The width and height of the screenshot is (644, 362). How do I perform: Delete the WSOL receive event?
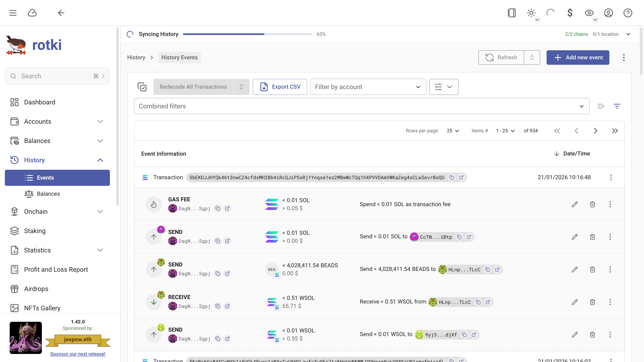[592, 302]
